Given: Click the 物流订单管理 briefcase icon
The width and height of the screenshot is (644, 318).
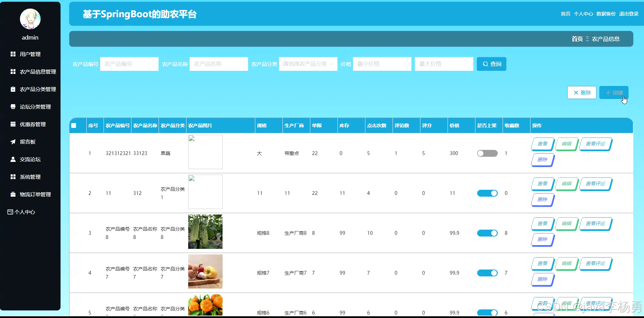Looking at the screenshot, I should (x=13, y=194).
